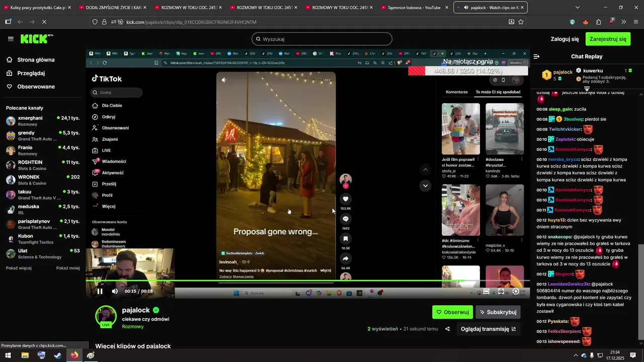Viewport: 644px width, 362px height.
Task: Open notifications center icon
Action: coord(633,355)
